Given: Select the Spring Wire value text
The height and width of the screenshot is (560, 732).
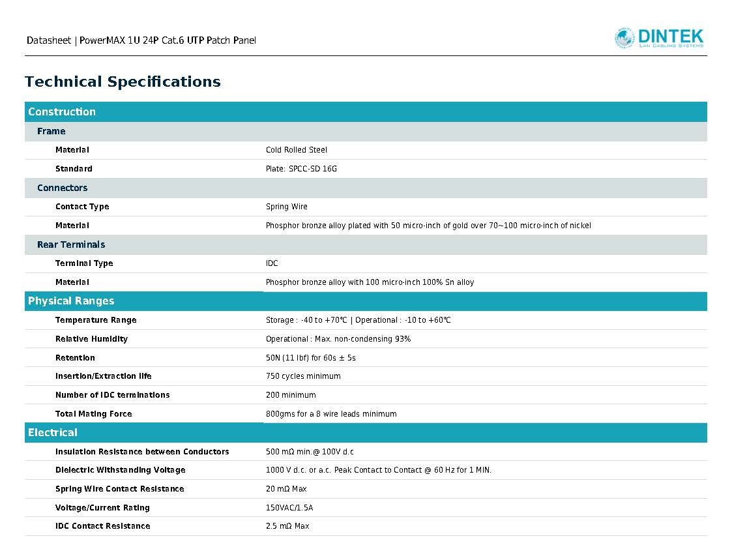Looking at the screenshot, I should 287,207.
